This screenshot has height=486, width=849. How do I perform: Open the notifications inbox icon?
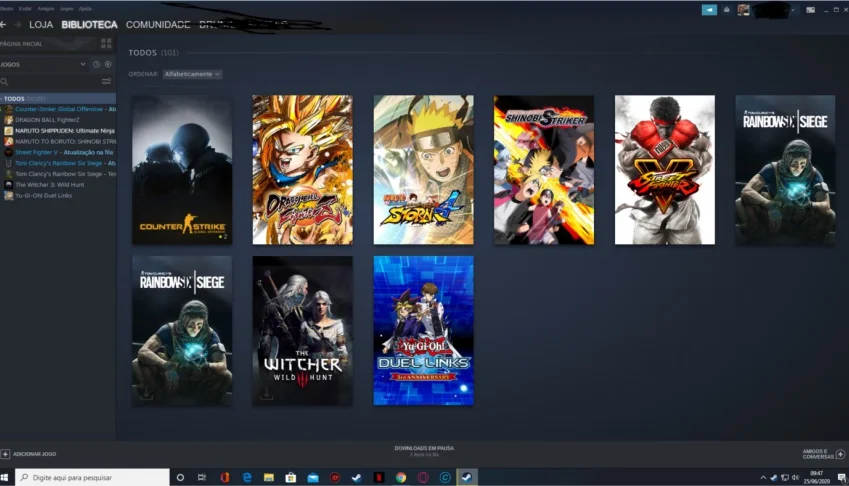pos(727,10)
